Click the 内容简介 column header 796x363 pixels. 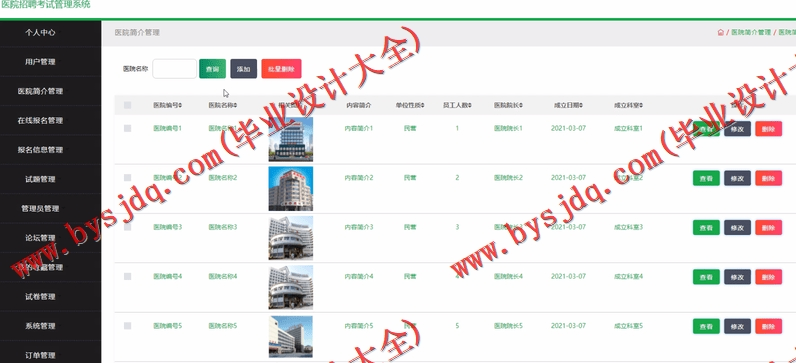(358, 106)
